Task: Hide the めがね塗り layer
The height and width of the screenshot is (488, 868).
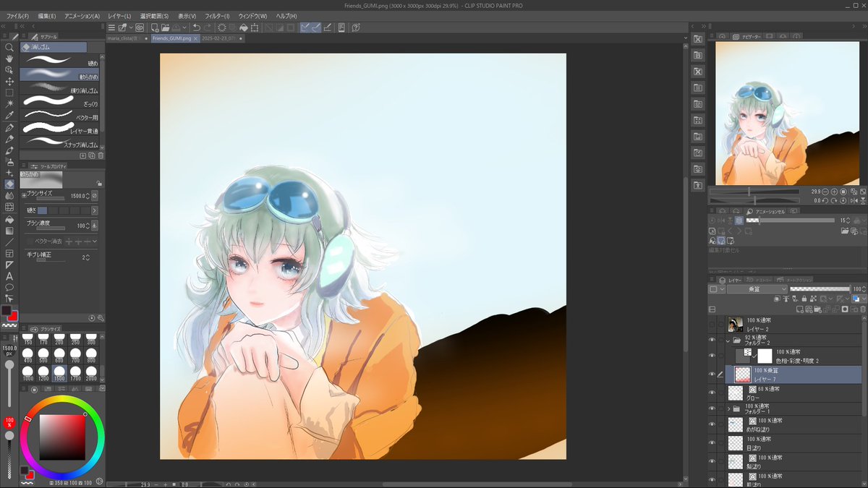Action: pos(712,424)
